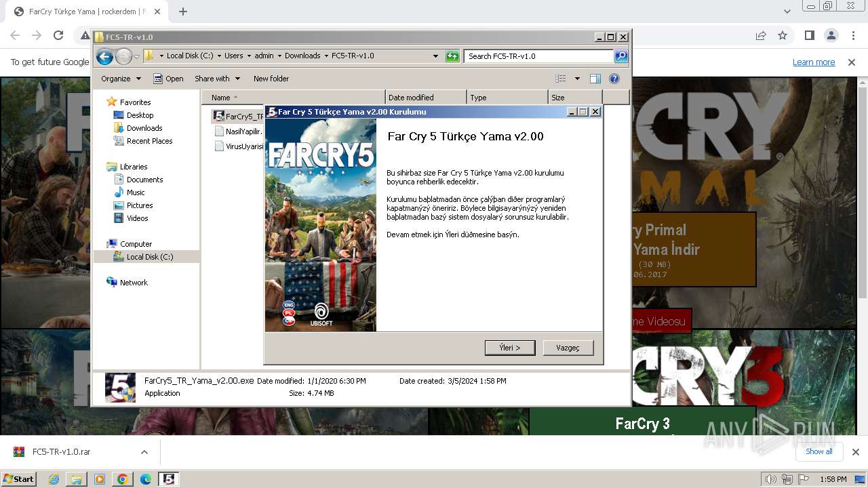Open the Music library
Image resolution: width=868 pixels, height=488 pixels.
point(136,192)
